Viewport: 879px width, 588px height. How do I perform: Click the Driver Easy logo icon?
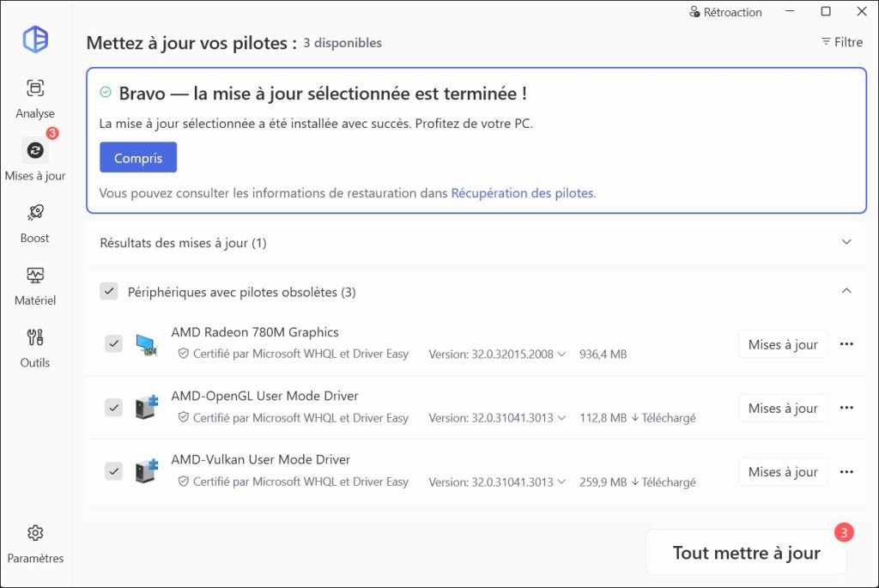(x=35, y=39)
